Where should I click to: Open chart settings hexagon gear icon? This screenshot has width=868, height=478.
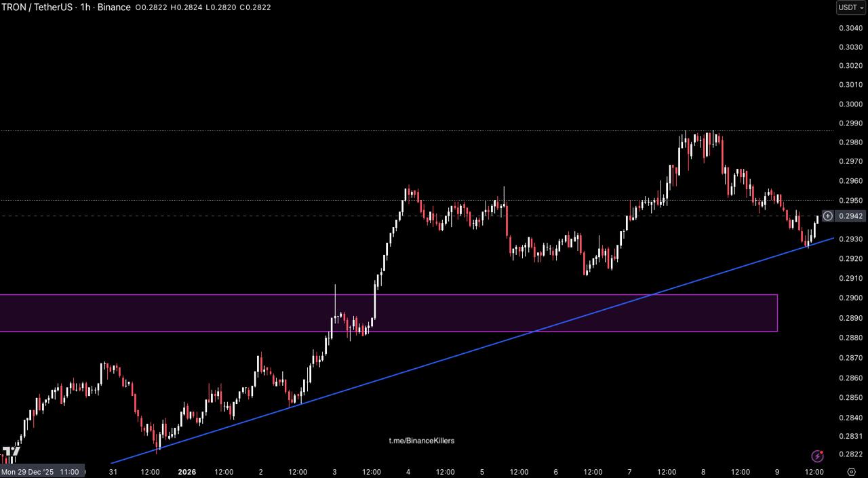coord(851,472)
